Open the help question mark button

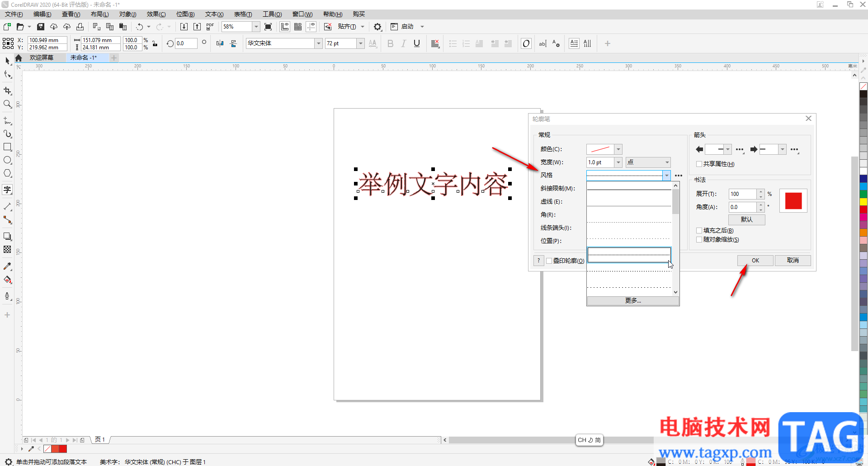539,261
